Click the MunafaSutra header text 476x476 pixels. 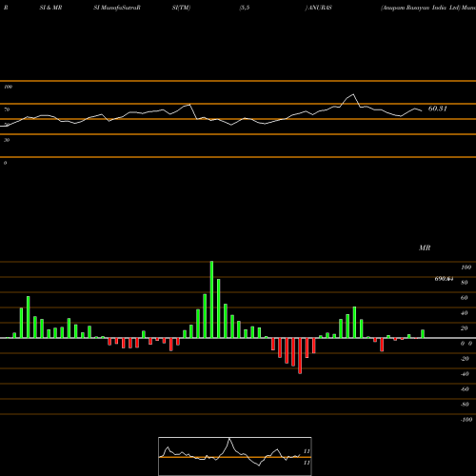[119, 8]
